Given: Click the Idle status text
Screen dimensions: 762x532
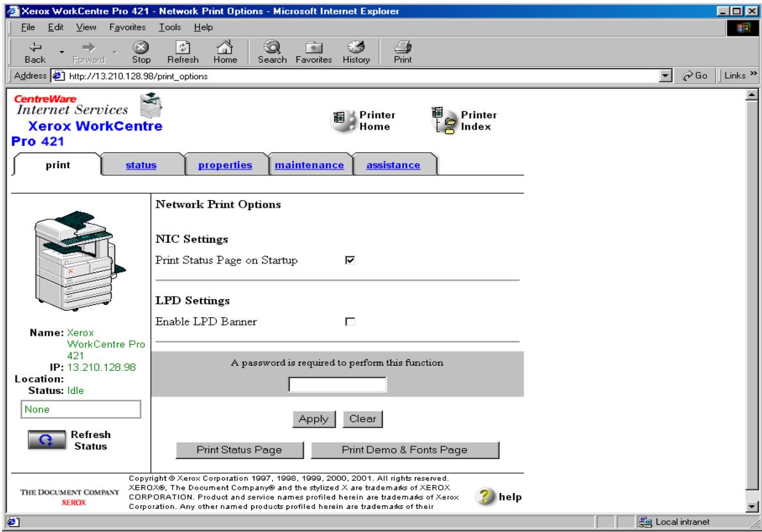Looking at the screenshot, I should [x=75, y=391].
